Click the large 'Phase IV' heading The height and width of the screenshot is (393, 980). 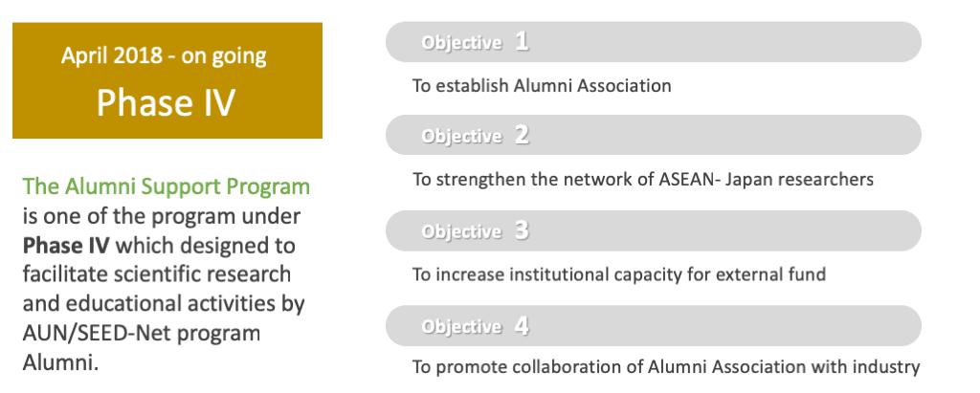click(166, 102)
